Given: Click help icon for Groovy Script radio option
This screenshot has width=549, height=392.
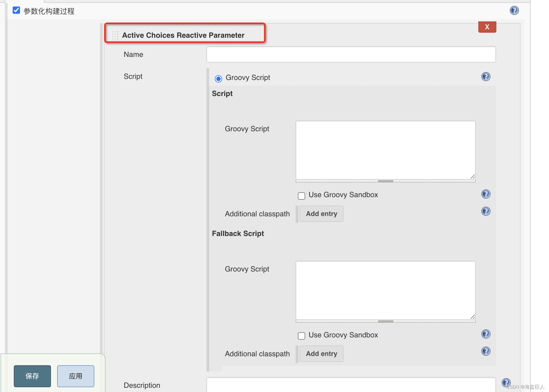Looking at the screenshot, I should coord(486,77).
